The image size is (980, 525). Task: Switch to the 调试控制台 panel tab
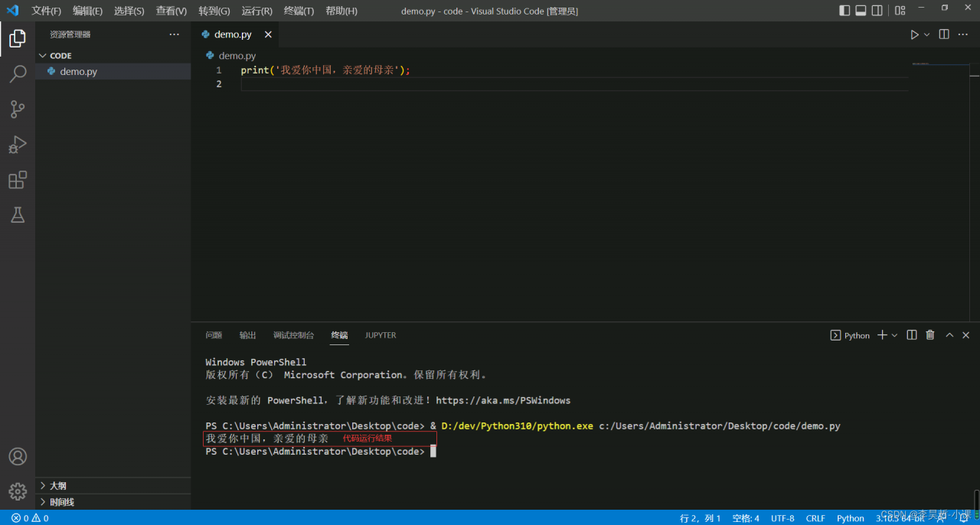(293, 335)
